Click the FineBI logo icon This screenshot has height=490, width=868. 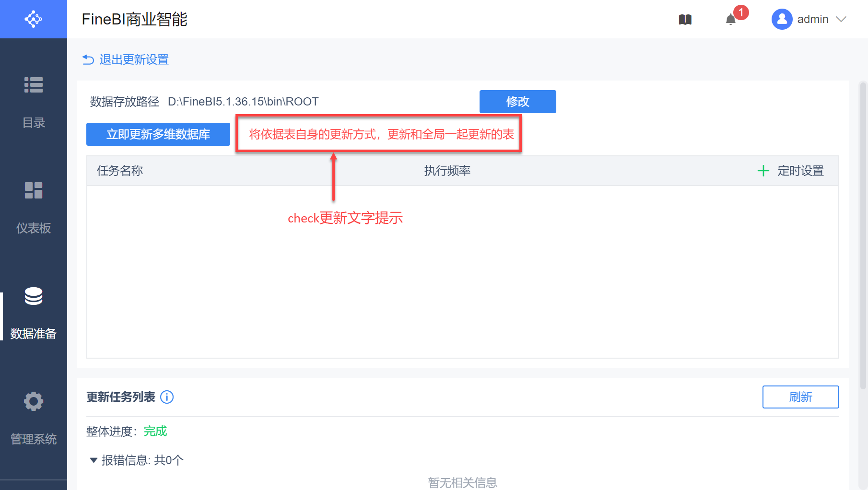click(34, 19)
